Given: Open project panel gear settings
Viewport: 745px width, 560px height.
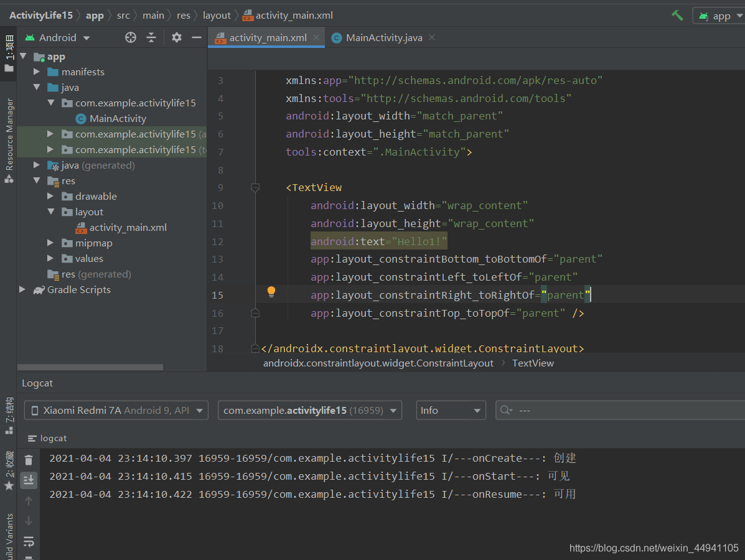Looking at the screenshot, I should coord(177,37).
